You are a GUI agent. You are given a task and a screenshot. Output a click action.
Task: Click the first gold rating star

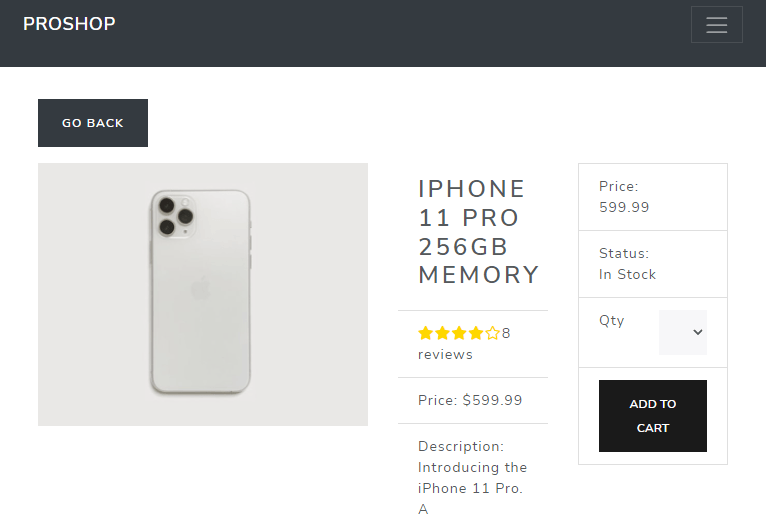(x=425, y=334)
